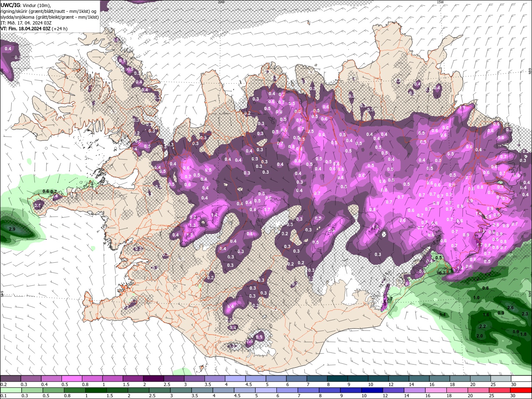Screen dimensions: 532x399
Task: Choose the top legend swatch labeled 12
Action: [398, 379]
